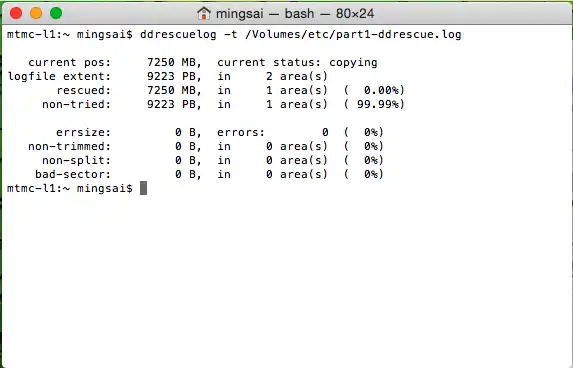Click the red close window button
This screenshot has height=368, width=573.
click(x=16, y=14)
